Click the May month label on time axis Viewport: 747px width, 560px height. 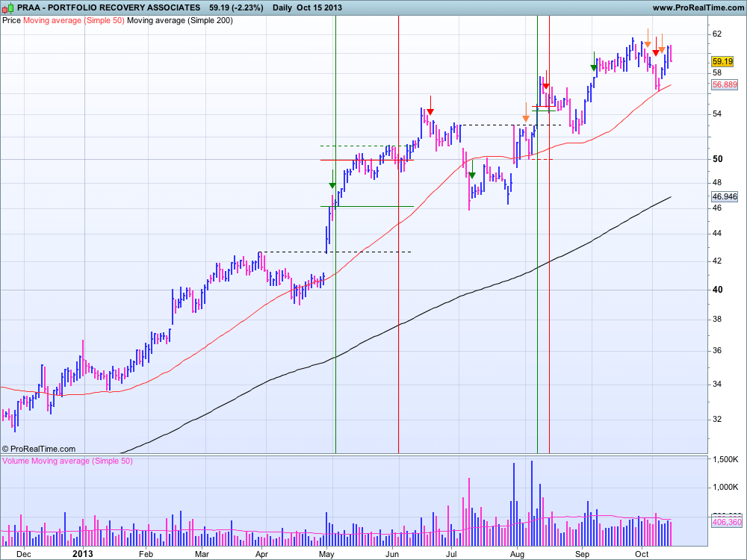click(327, 554)
